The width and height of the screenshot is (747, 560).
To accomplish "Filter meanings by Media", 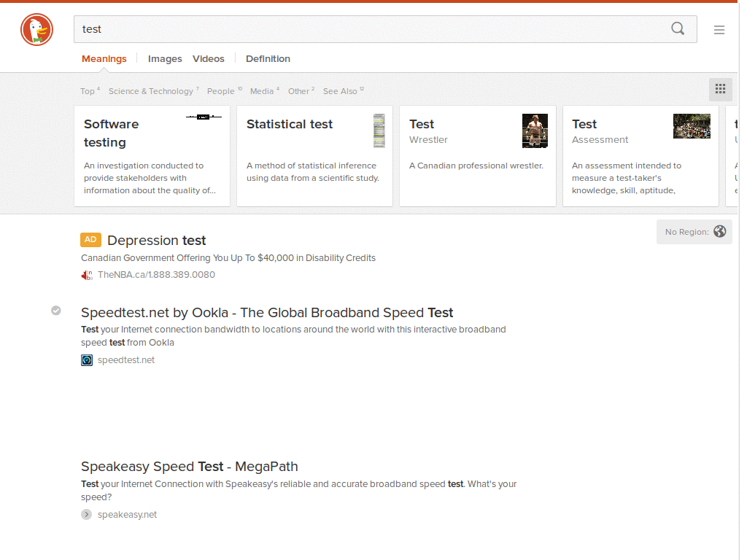I will click(264, 91).
